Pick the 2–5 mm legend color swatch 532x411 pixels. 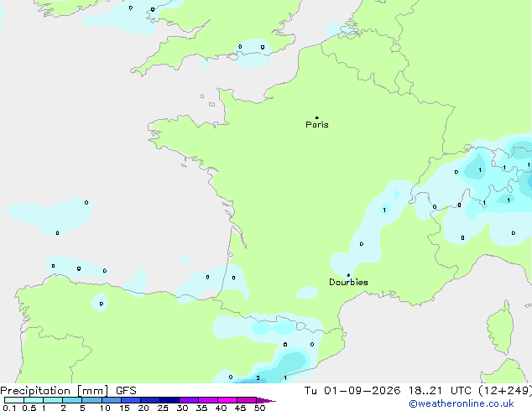[x=72, y=400]
